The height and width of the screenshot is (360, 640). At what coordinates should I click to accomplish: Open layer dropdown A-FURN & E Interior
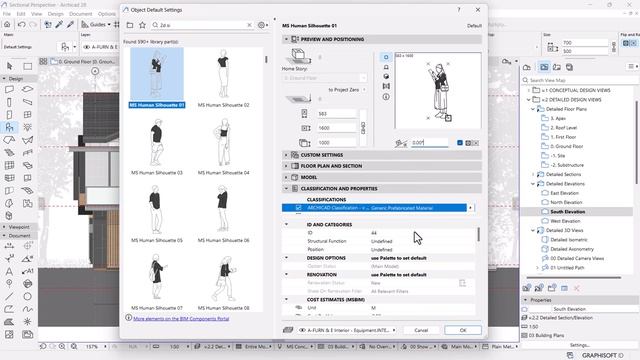coord(347,330)
